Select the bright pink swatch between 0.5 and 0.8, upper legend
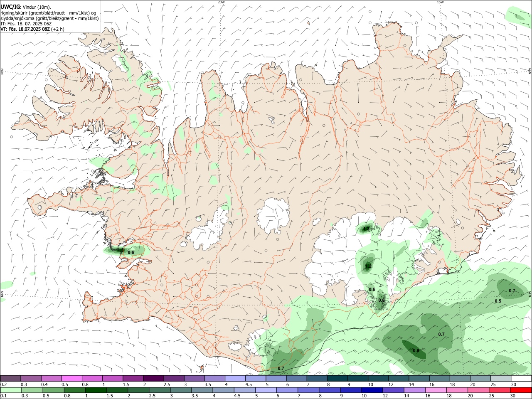This screenshot has height=399, width=532. 72,378
